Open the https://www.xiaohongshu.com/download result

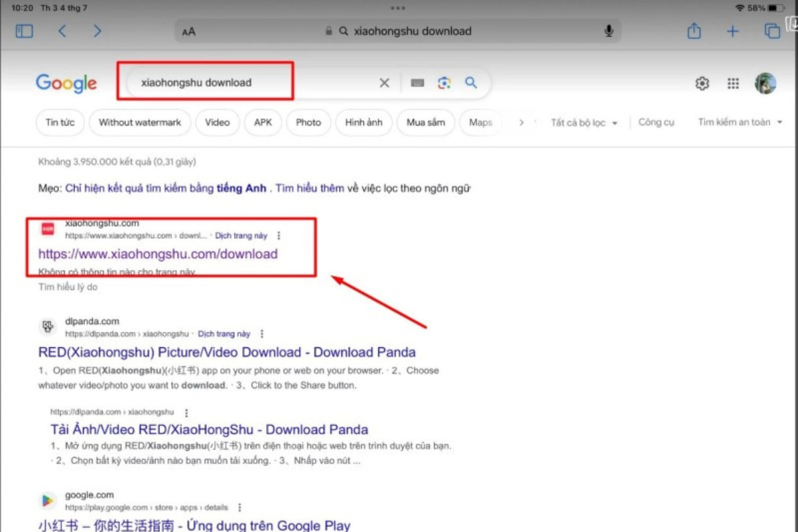(x=158, y=254)
